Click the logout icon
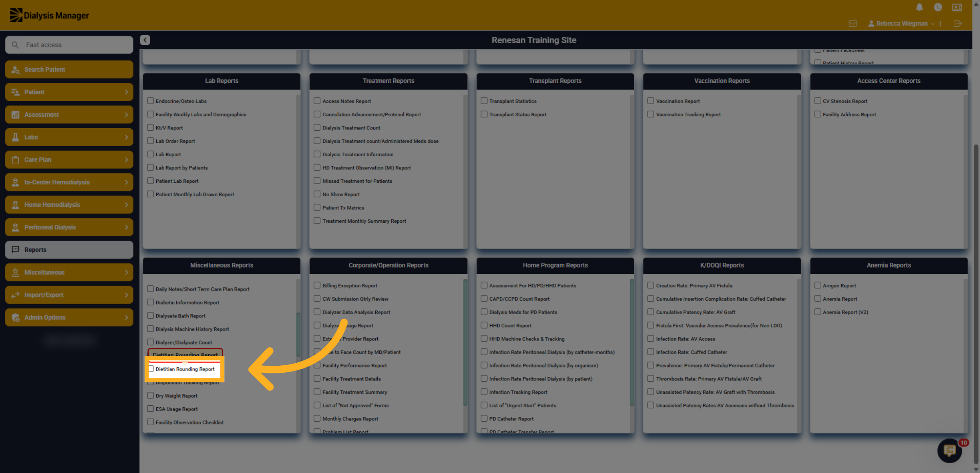The height and width of the screenshot is (473, 980). 958,24
